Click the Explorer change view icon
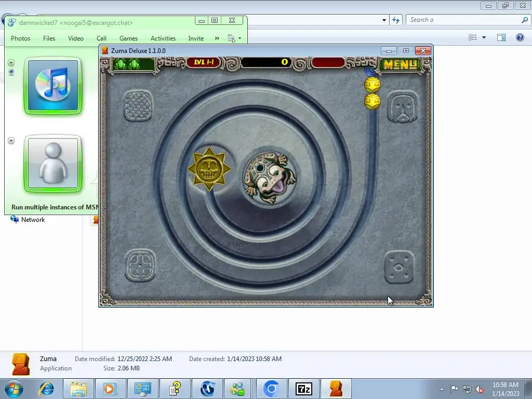532x399 pixels. pos(473,37)
